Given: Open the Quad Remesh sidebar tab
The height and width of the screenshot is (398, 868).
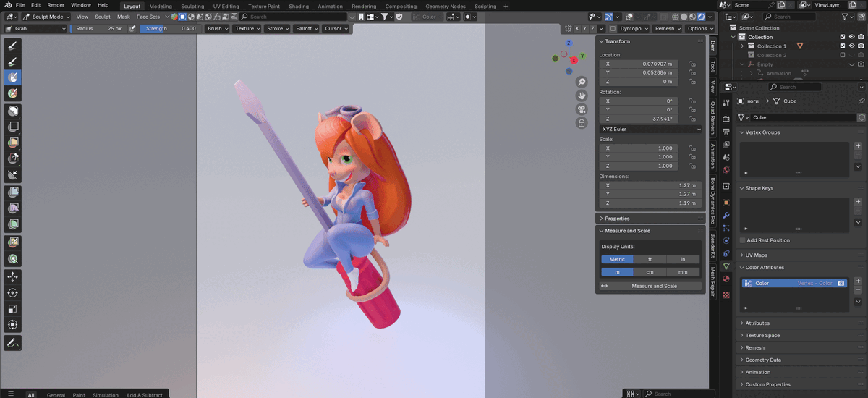Looking at the screenshot, I should coord(712,118).
